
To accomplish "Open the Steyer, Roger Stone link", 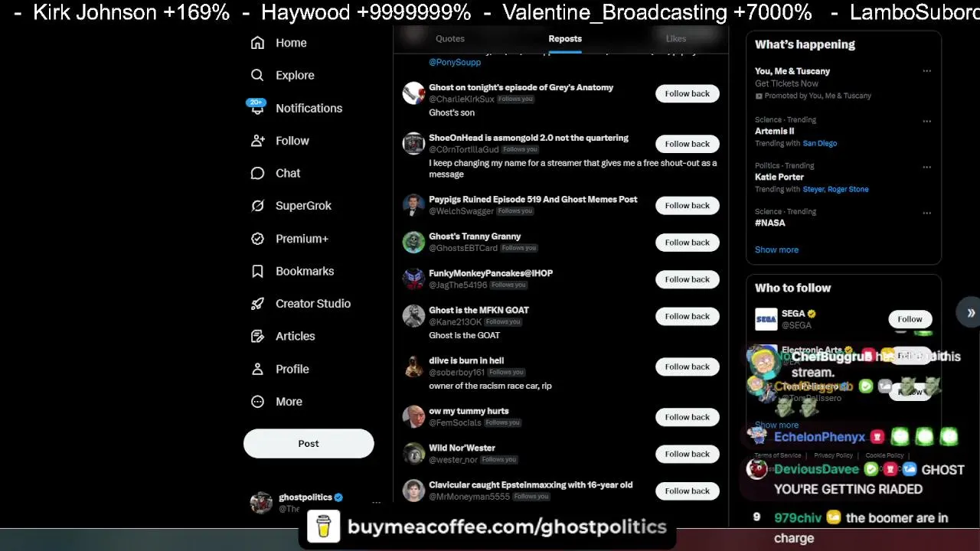I will (835, 189).
